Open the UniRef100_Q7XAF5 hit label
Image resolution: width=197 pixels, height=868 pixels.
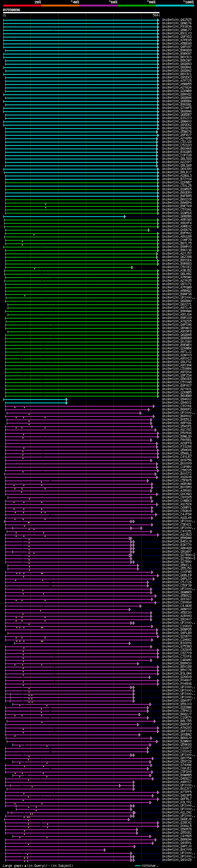coord(177,108)
